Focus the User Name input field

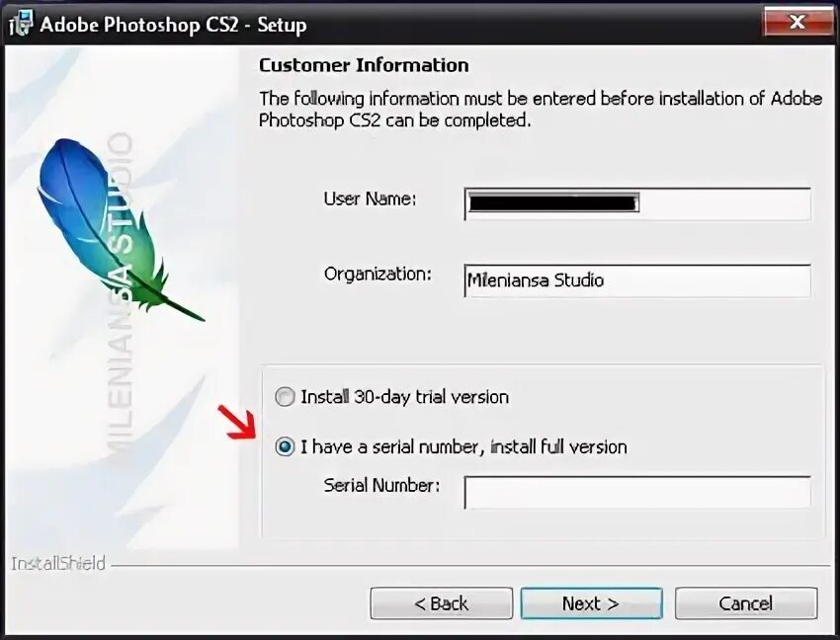coord(637,204)
